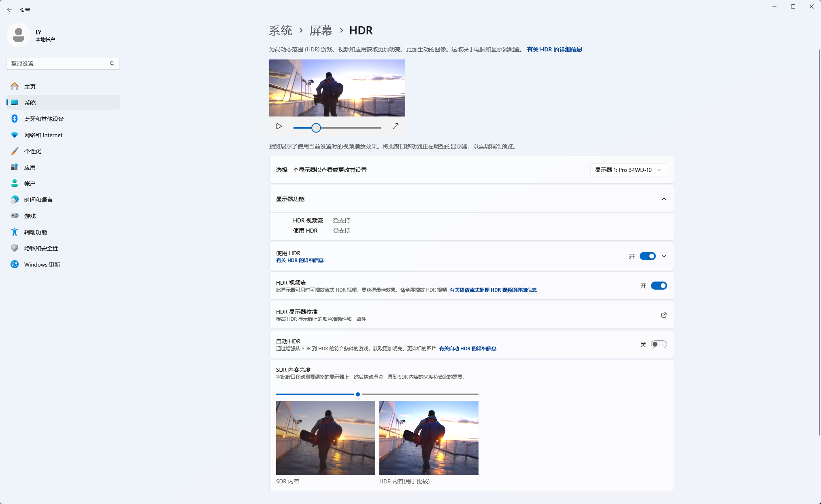Click the play button under video preview
The width and height of the screenshot is (821, 504).
click(x=279, y=127)
